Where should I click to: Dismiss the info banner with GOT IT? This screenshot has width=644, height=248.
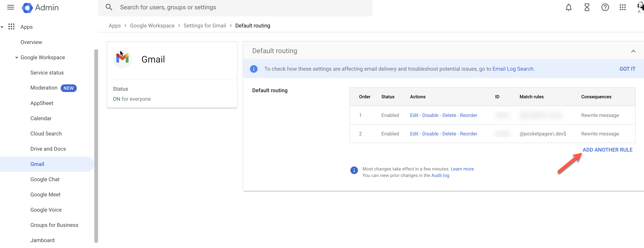click(x=627, y=69)
